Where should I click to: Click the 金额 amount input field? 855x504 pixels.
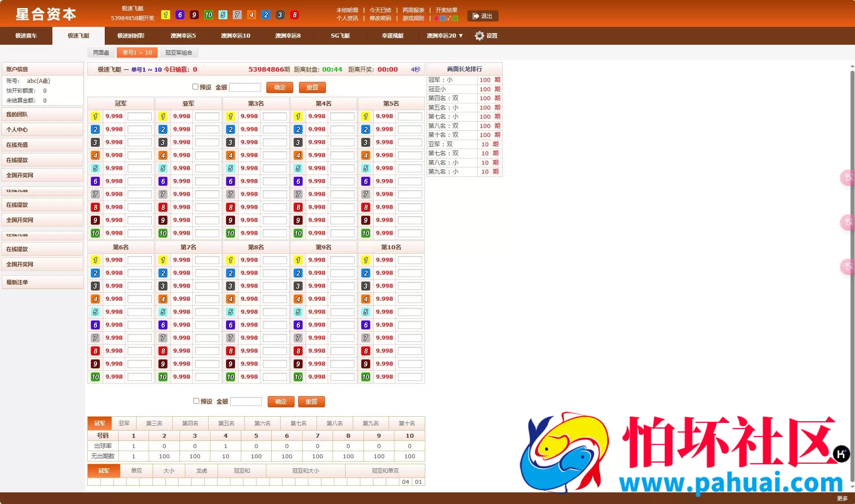245,87
